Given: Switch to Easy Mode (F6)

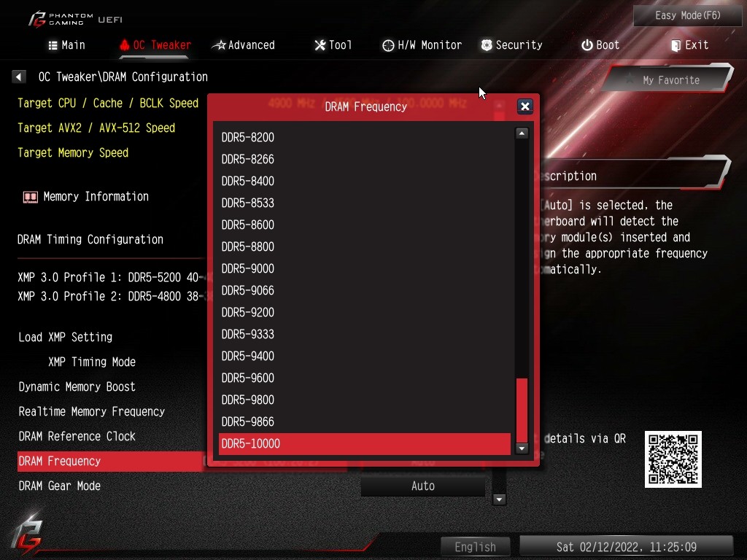Looking at the screenshot, I should tap(687, 16).
